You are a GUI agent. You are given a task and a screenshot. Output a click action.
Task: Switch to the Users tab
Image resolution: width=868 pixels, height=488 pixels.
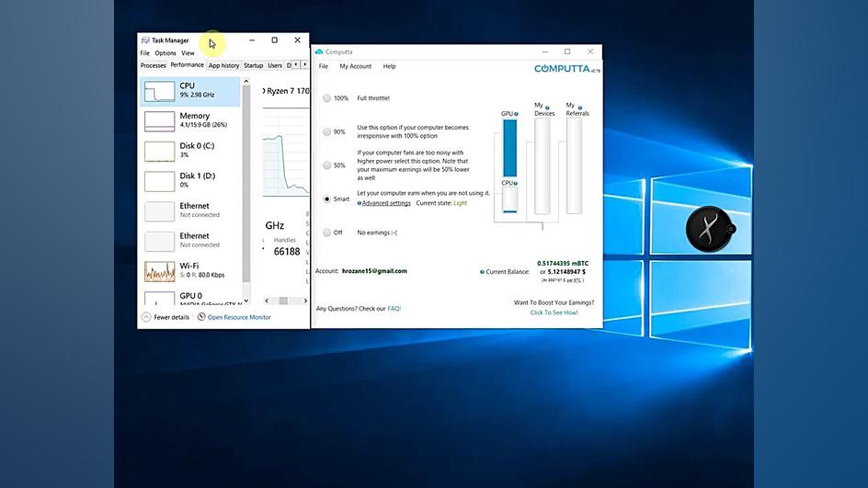pyautogui.click(x=275, y=65)
